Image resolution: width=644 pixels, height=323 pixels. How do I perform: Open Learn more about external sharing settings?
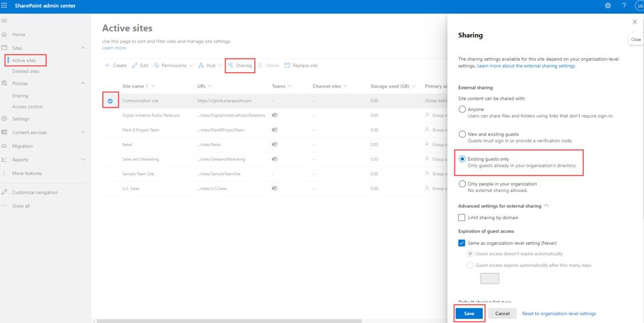tap(526, 66)
